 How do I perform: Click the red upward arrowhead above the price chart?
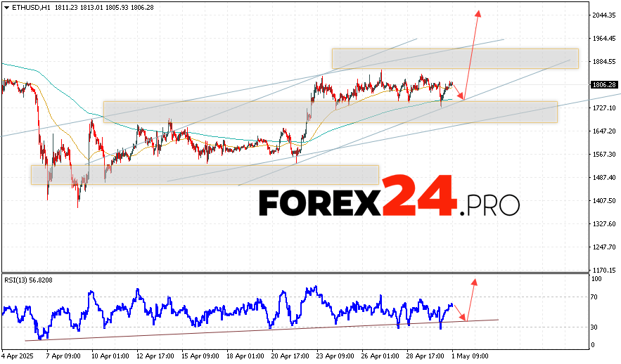478,14
